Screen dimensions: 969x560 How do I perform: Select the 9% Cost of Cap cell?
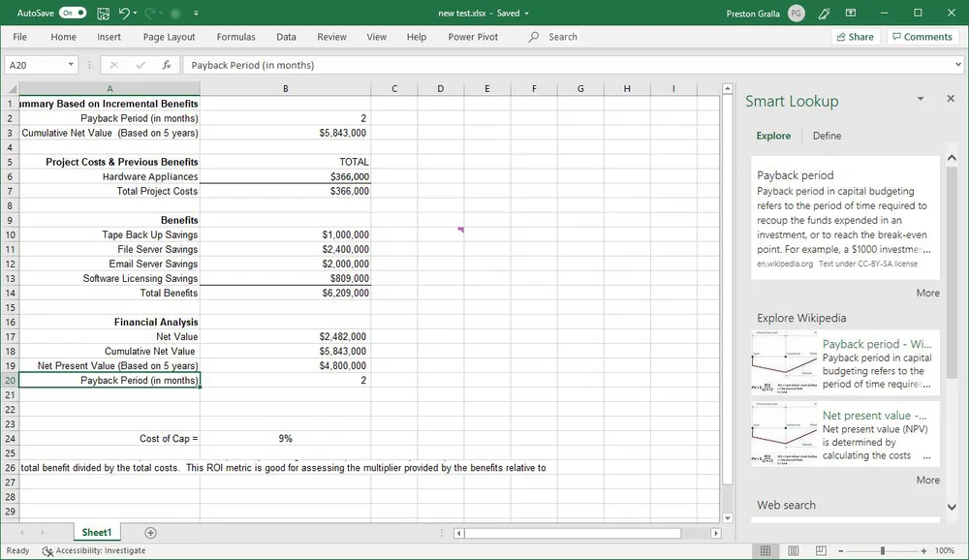point(286,438)
